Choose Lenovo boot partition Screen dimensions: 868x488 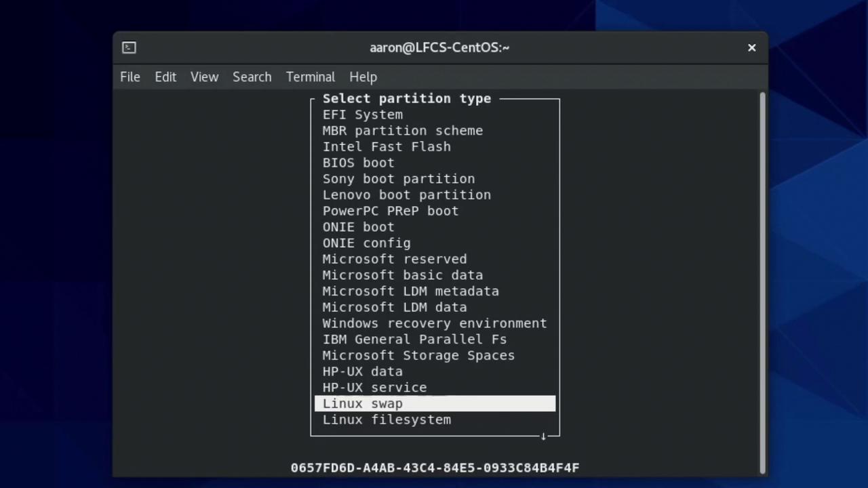pyautogui.click(x=407, y=195)
